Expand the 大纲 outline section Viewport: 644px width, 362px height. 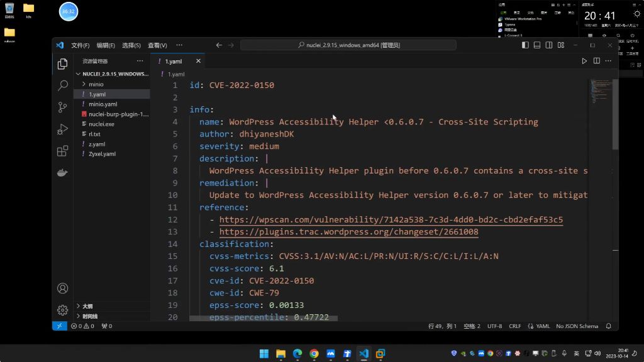112,306
